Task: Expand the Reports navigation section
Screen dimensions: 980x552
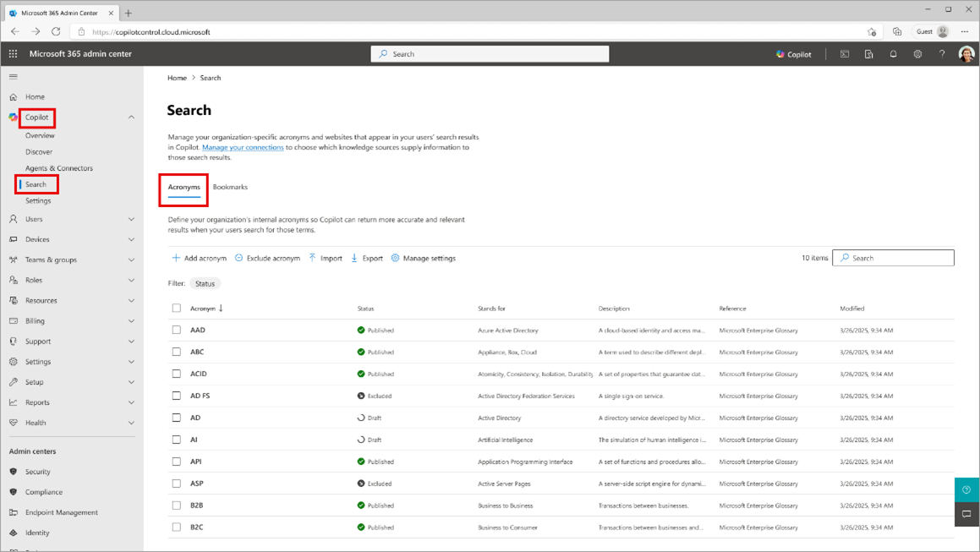Action: pos(131,402)
